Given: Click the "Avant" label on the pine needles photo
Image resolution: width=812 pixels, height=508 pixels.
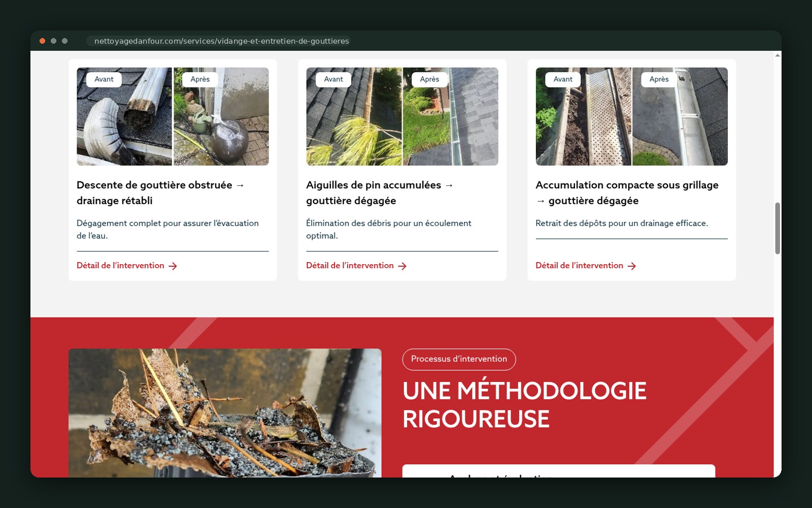Looking at the screenshot, I should pos(333,79).
